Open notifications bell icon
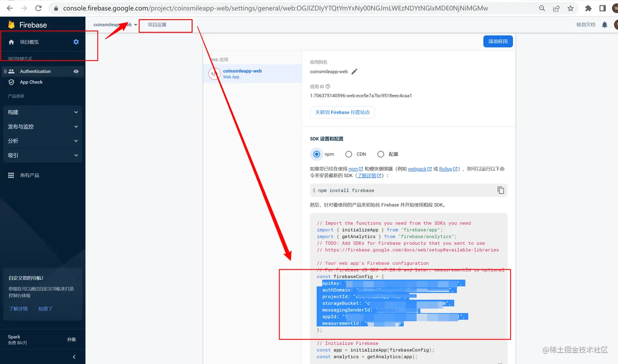618x364 pixels. click(x=605, y=25)
